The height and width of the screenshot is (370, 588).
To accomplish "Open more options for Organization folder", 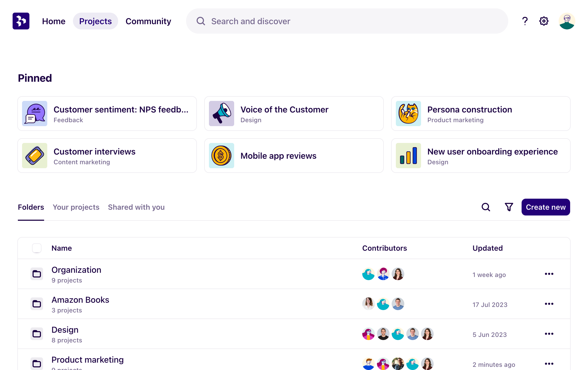I will click(x=549, y=274).
